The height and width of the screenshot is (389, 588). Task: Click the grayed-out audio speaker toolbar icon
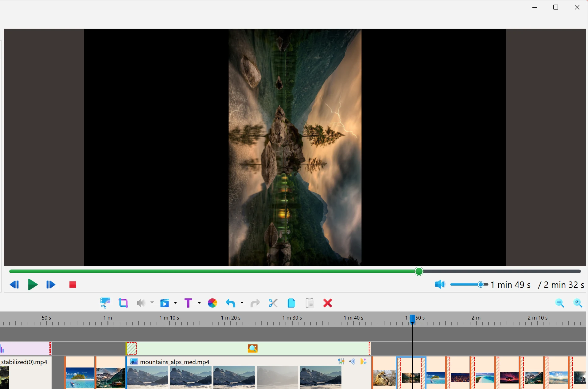pos(141,303)
